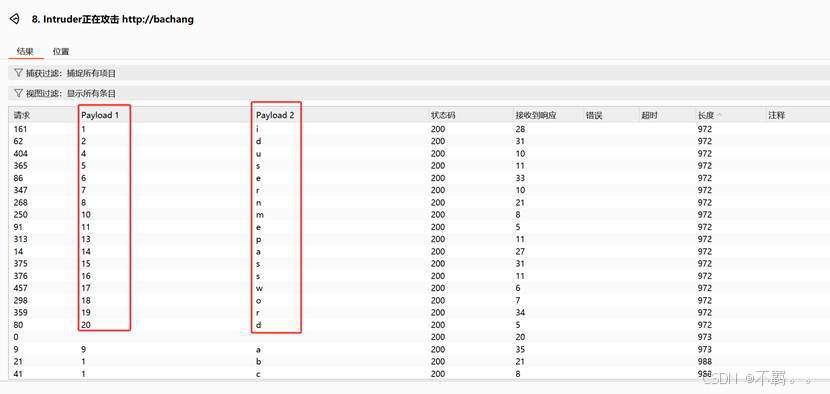Select request row 376
This screenshot has height=394, width=830.
pos(419,276)
